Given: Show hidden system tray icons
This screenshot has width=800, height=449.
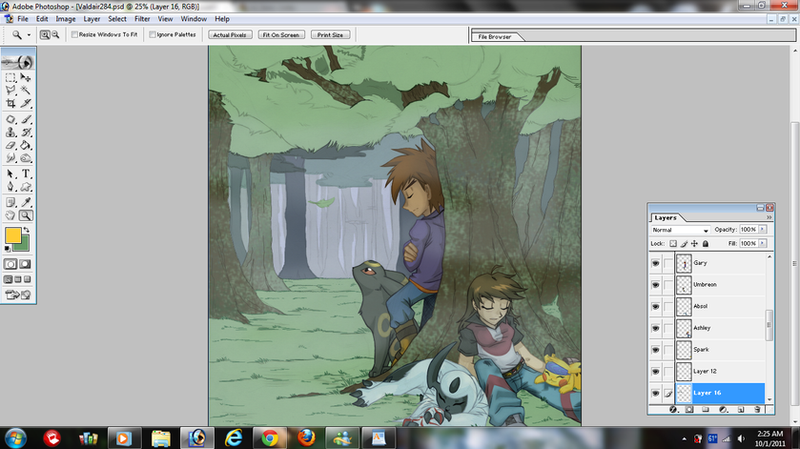Looking at the screenshot, I should tap(684, 439).
